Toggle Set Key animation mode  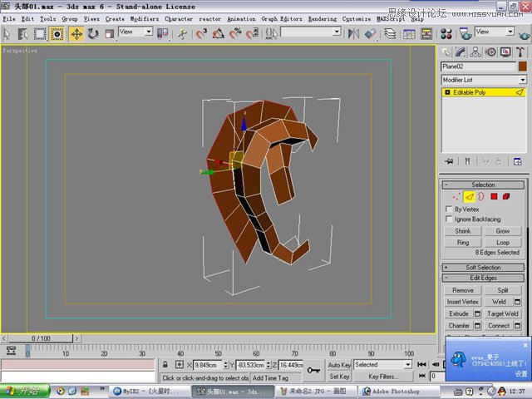tap(339, 377)
